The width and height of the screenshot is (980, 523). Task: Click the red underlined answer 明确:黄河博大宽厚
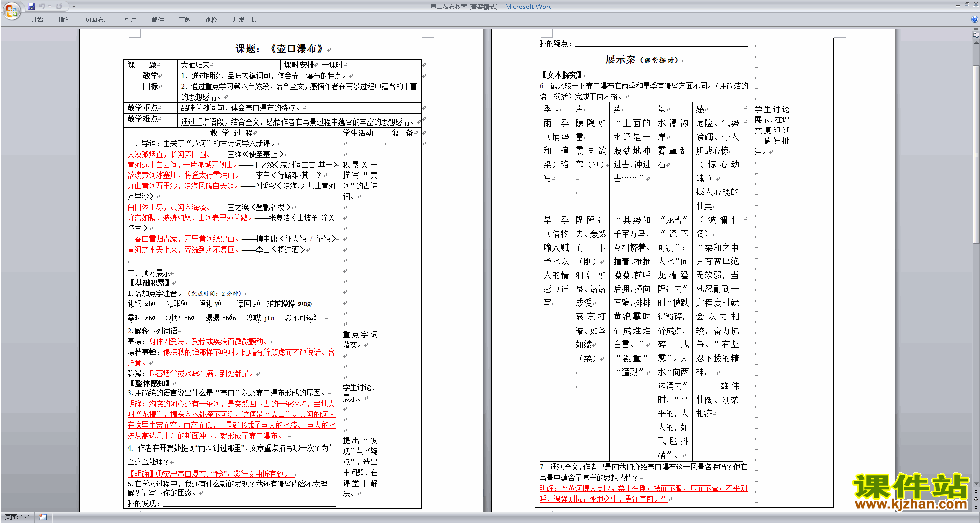pos(643,493)
